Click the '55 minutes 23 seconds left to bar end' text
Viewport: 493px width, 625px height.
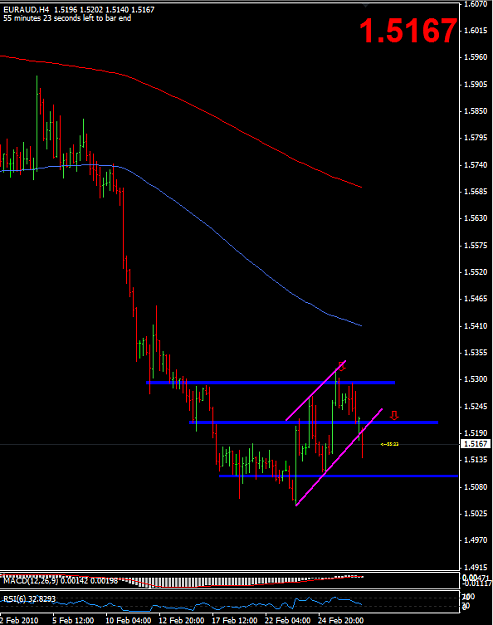(67, 18)
